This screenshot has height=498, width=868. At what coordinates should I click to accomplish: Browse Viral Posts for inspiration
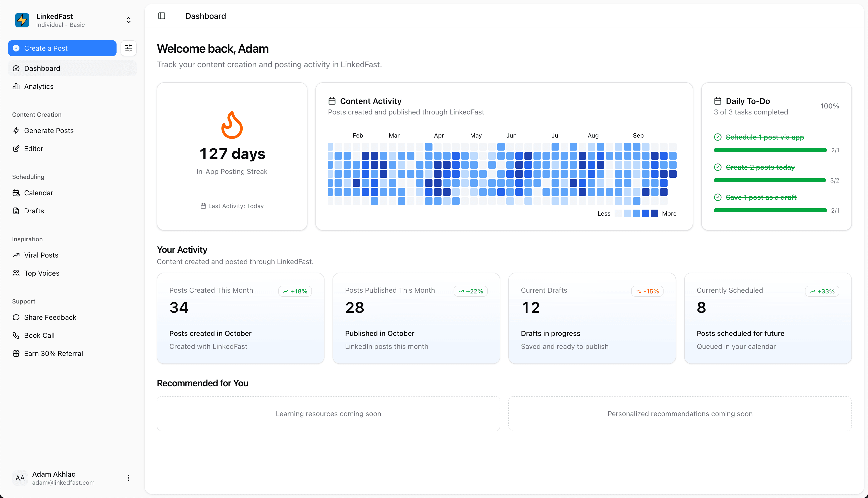(41, 255)
